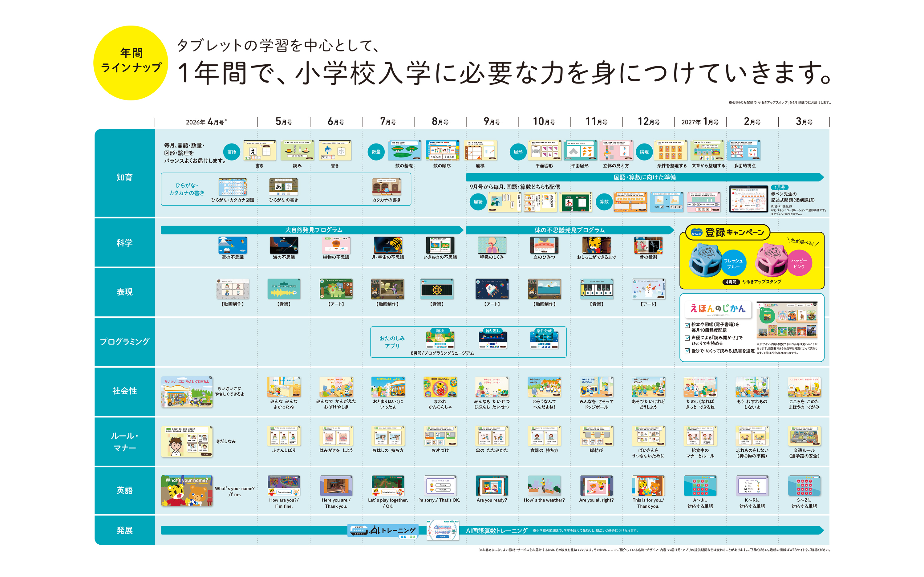This screenshot has width=924, height=577.
Task: Toggle checkbox for 絵本や図鑑(電子書籍)を毎月10冊程度配信
Action: (687, 326)
